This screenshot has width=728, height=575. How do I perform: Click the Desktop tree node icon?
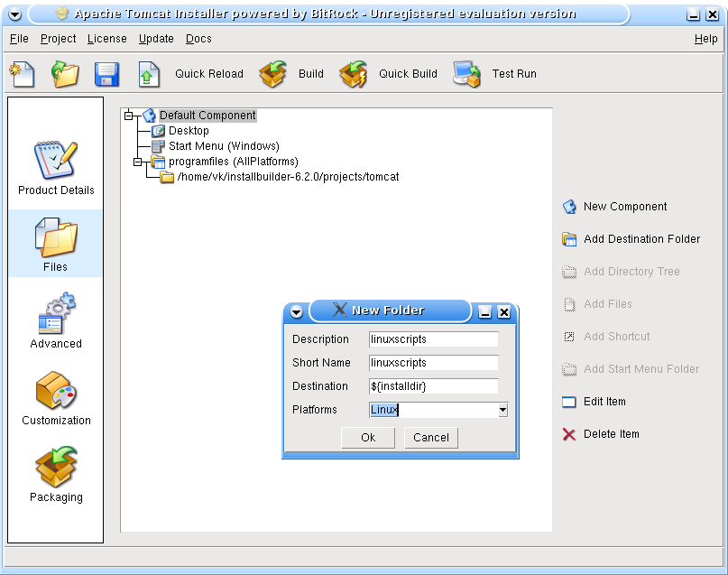(x=159, y=131)
